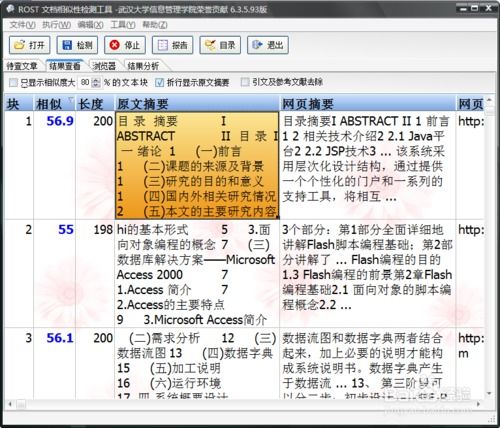Screen dimensions: 500x428
Task: Open the 工具 menu
Action: 123,25
